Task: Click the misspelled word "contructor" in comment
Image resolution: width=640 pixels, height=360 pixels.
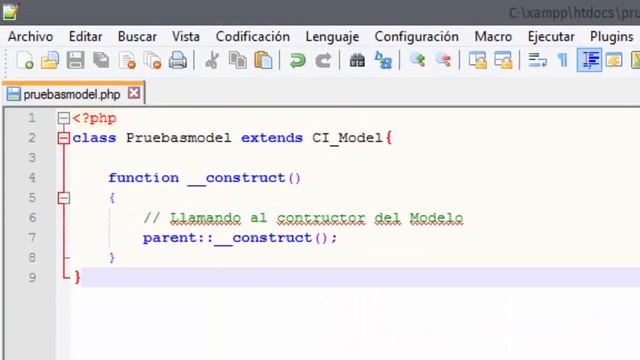Action: [321, 218]
